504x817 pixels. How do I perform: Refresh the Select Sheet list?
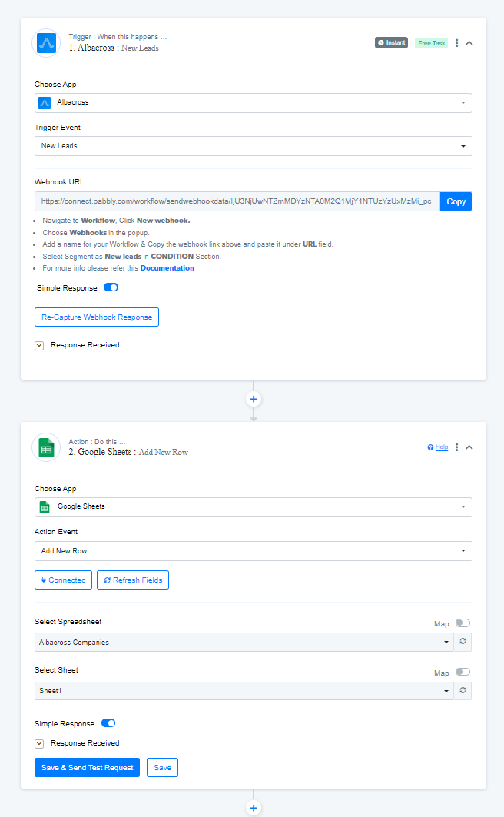click(463, 690)
